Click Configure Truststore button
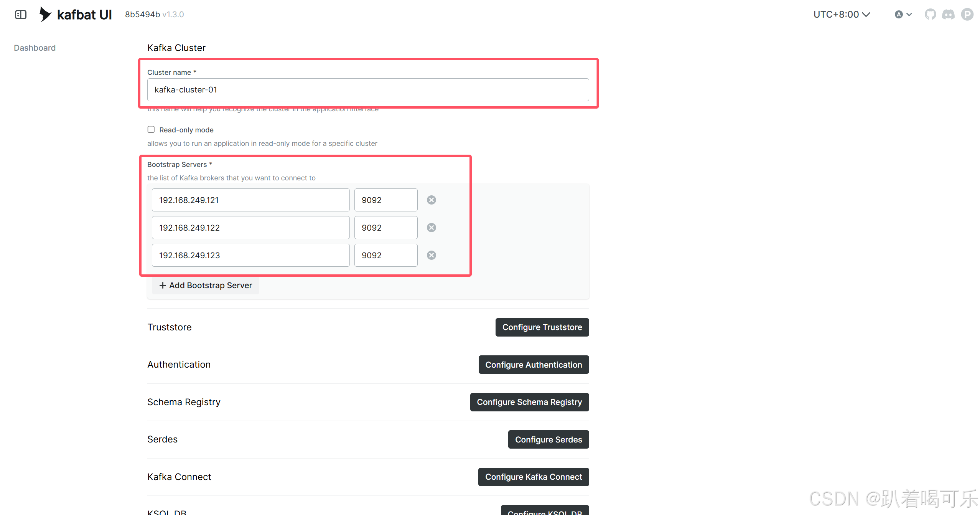The width and height of the screenshot is (980, 515). click(542, 327)
